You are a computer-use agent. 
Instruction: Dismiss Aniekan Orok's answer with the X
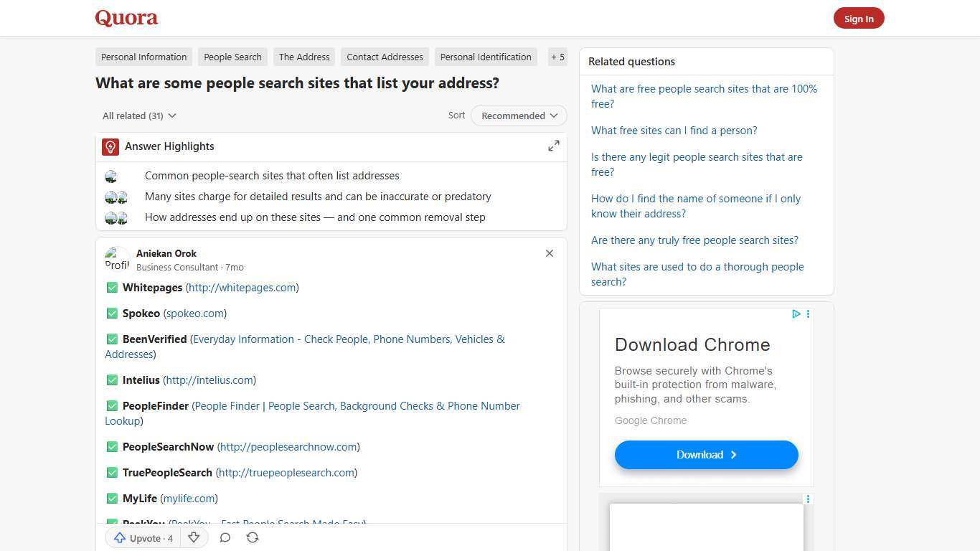(550, 253)
